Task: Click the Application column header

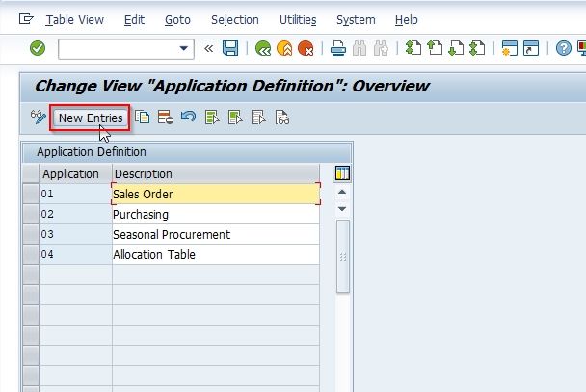Action: coord(75,174)
